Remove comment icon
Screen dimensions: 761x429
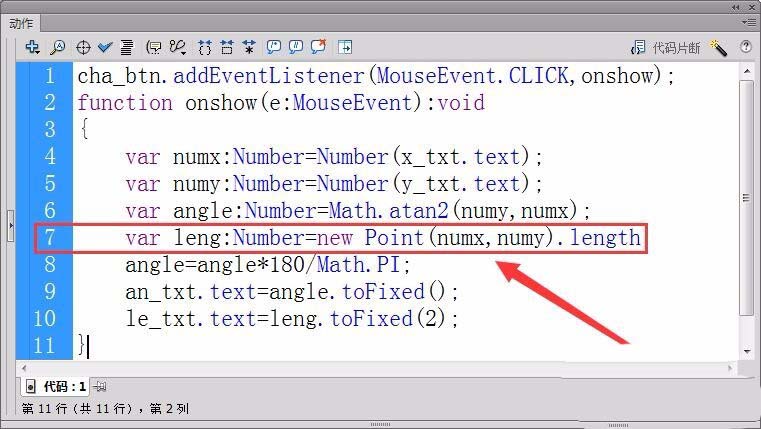[318, 47]
